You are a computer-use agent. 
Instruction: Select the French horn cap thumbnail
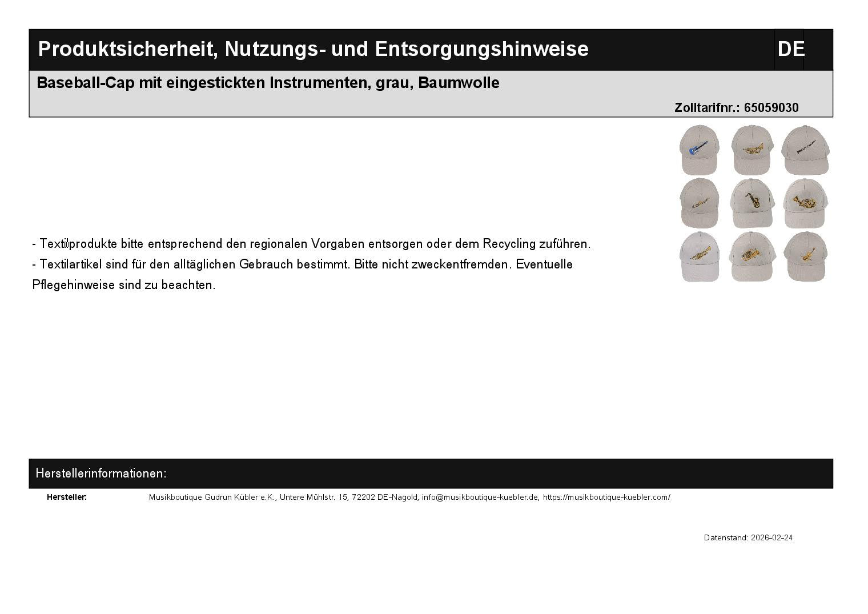pos(805,203)
